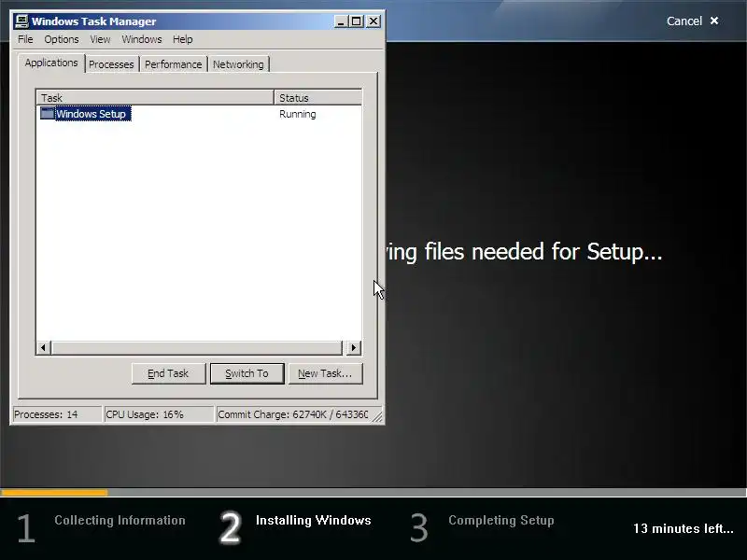Click the 13 minutes left... text
Viewport: 747px width, 560px height.
[684, 528]
